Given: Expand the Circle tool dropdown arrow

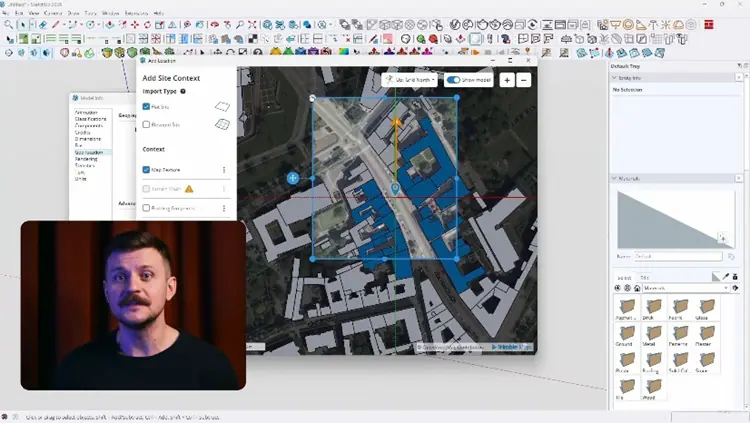Looking at the screenshot, I should point(98,24).
